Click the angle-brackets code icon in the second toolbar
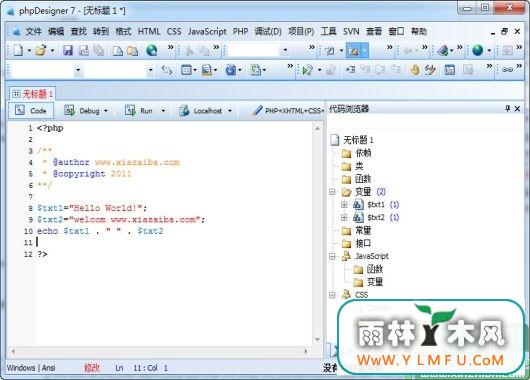This screenshot has width=530, height=380. 167,70
